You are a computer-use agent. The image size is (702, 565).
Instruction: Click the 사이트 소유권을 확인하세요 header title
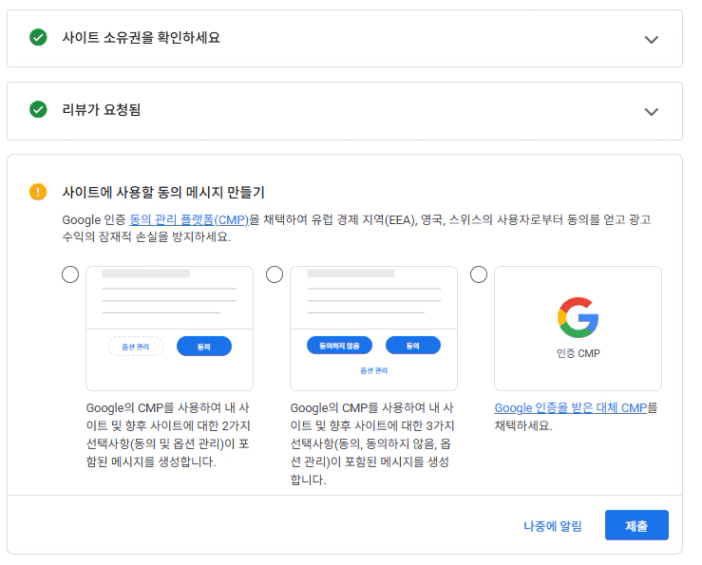click(141, 38)
